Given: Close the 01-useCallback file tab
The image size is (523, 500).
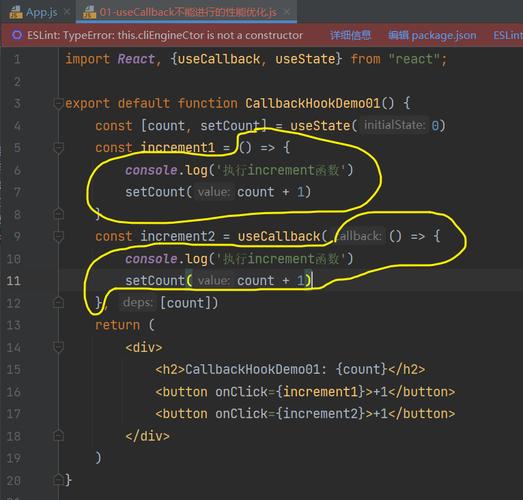Looking at the screenshot, I should (287, 12).
